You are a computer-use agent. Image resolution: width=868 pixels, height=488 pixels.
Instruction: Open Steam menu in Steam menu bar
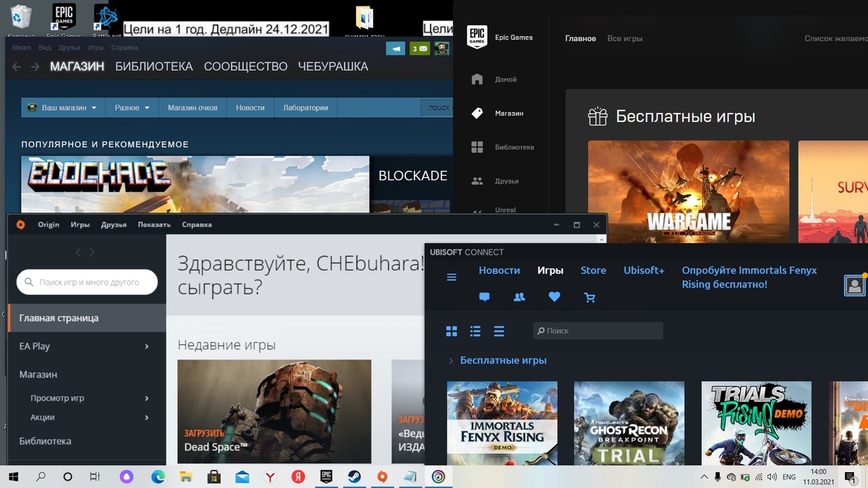pyautogui.click(x=22, y=48)
